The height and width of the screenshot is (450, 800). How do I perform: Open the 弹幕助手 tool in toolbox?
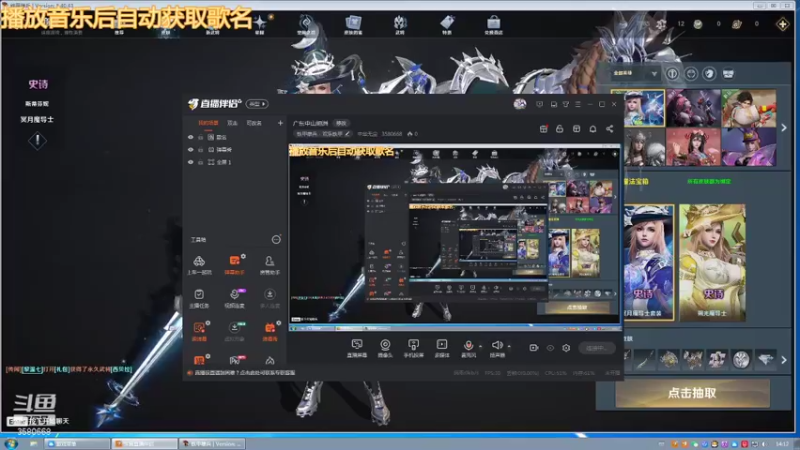[x=234, y=265]
